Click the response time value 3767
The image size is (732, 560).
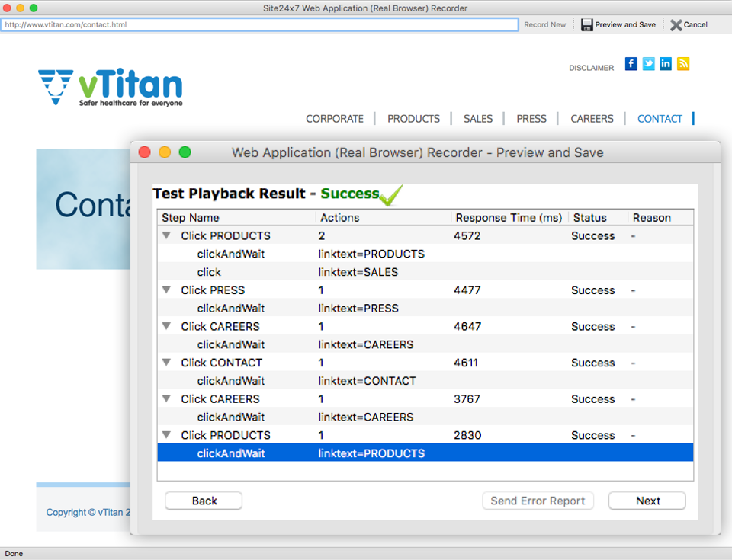[x=467, y=399]
